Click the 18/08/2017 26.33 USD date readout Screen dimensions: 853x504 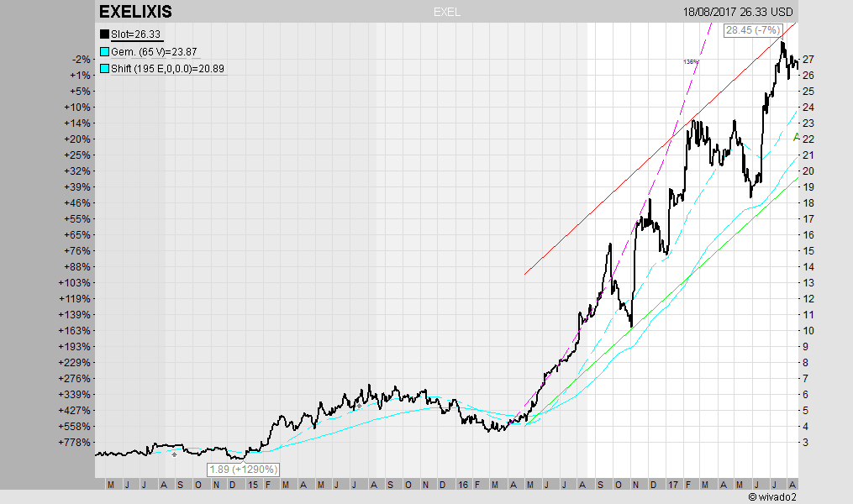coord(738,12)
